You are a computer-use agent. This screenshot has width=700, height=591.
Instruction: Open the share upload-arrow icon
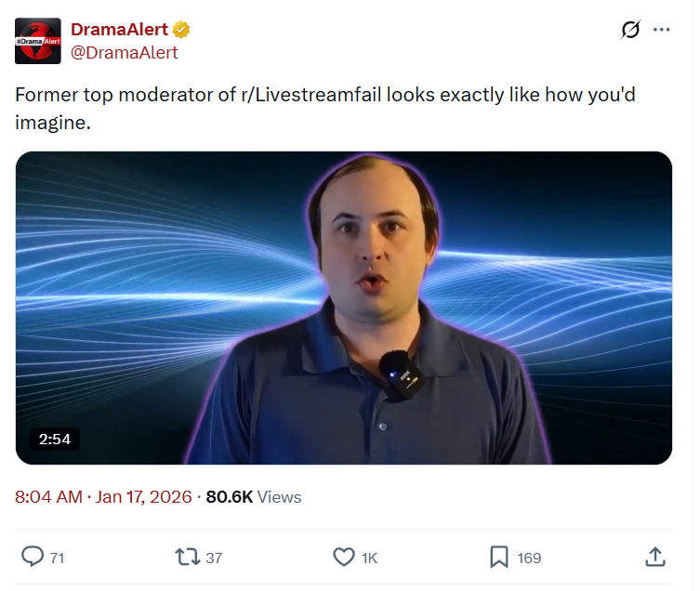654,557
